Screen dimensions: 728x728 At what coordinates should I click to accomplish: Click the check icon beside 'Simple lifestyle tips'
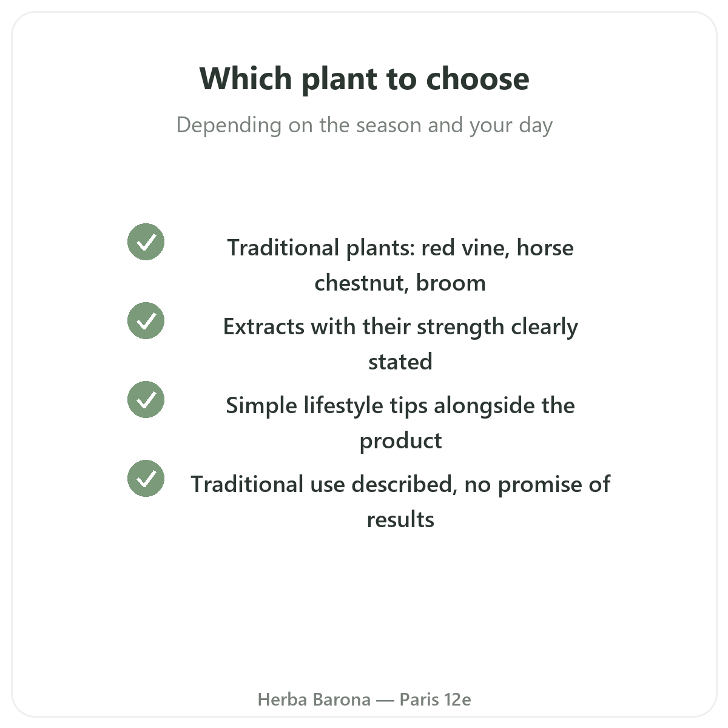point(146,400)
